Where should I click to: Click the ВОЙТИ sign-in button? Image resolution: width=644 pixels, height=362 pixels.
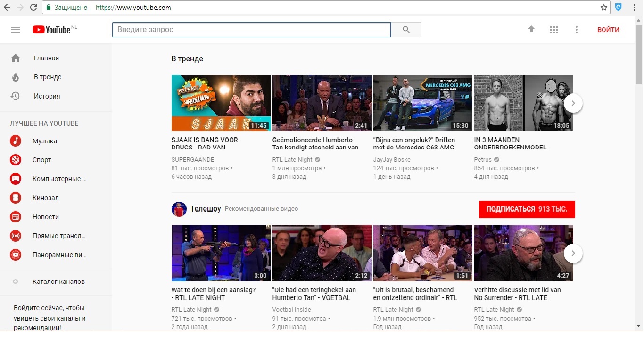tap(608, 30)
